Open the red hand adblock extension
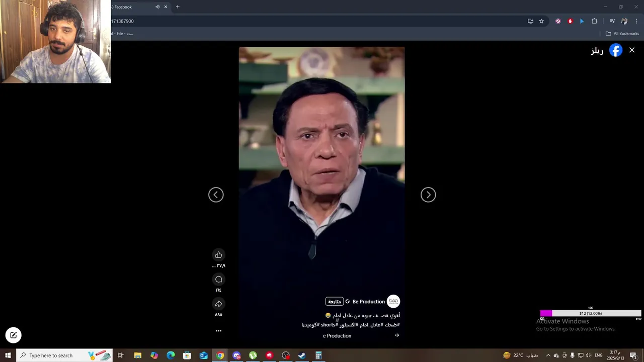This screenshot has height=362, width=644. point(570,21)
